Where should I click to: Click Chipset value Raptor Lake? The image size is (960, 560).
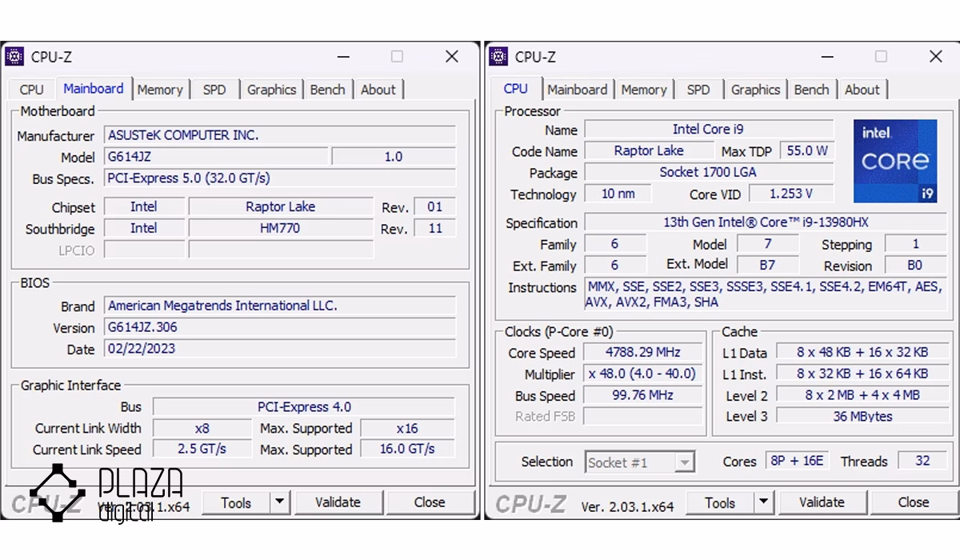281,206
